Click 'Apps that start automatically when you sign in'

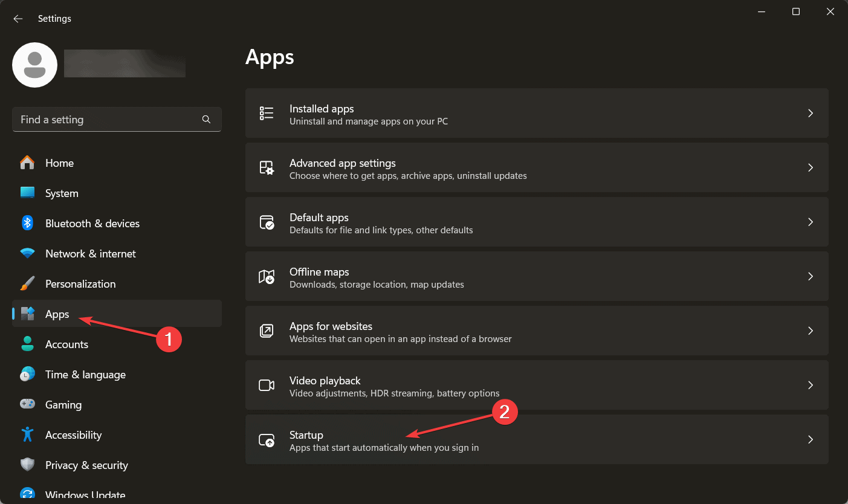(x=384, y=448)
